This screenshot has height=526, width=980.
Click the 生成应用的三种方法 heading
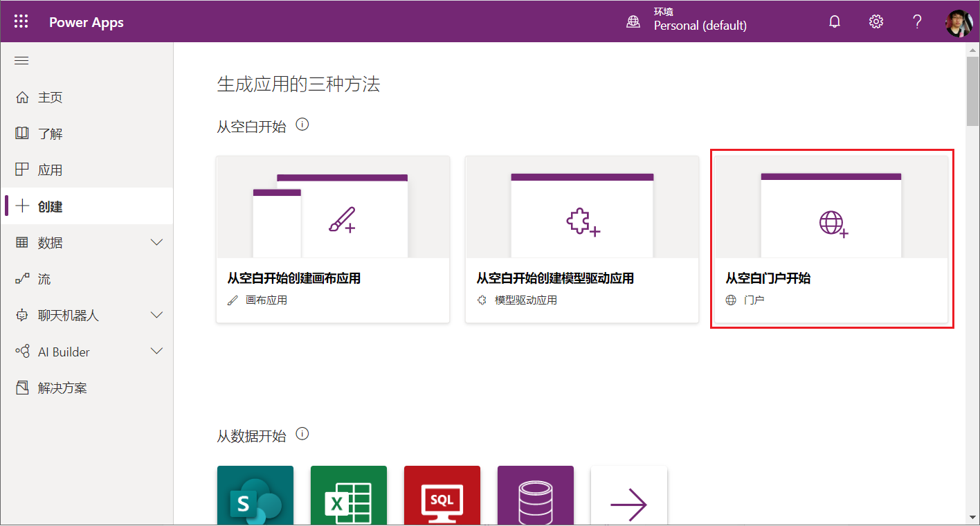(299, 84)
